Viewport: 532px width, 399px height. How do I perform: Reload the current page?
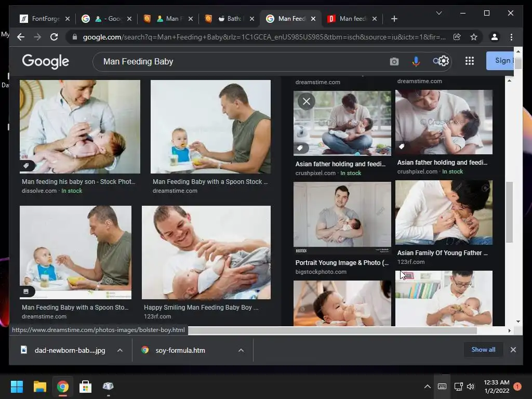pyautogui.click(x=54, y=37)
